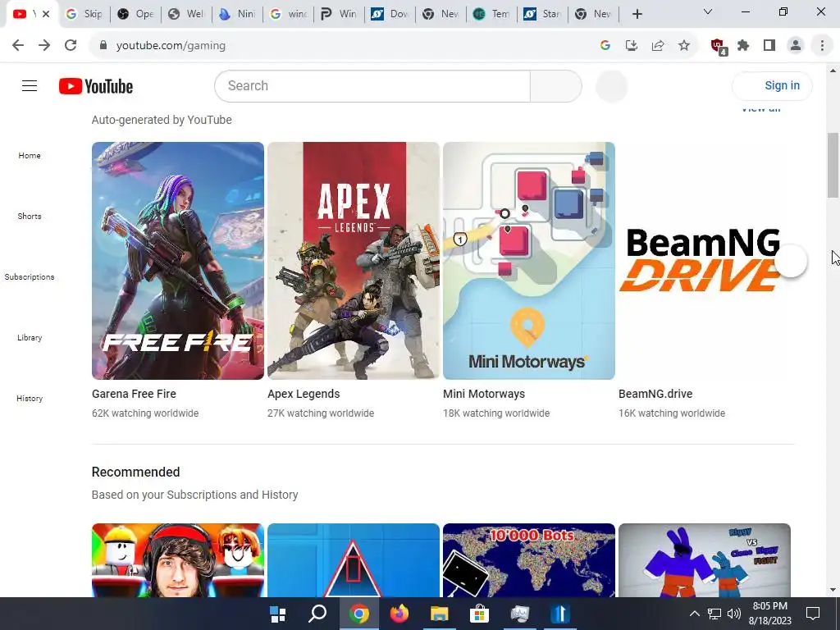Go back with the browser back arrow
Image resolution: width=840 pixels, height=630 pixels.
click(x=18, y=46)
